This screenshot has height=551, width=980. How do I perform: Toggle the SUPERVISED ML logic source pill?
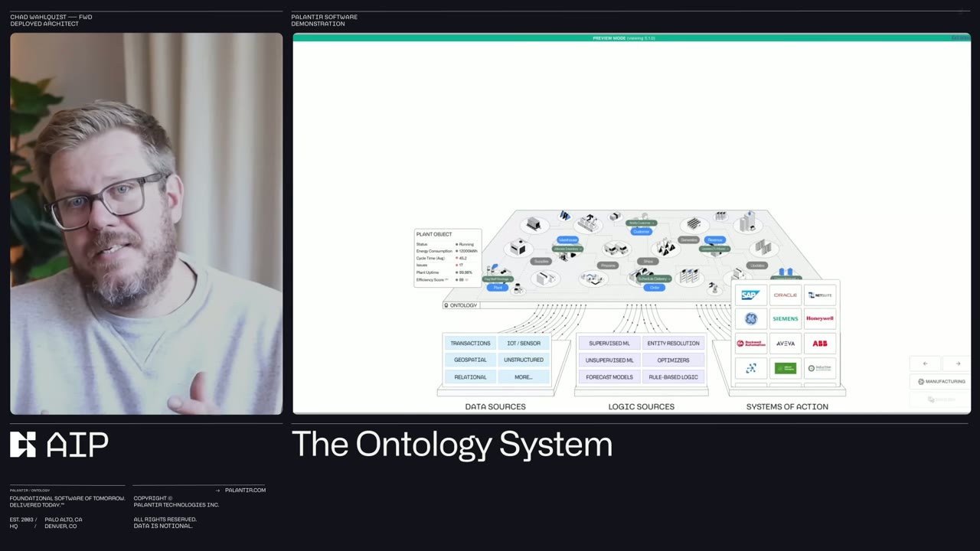click(609, 343)
